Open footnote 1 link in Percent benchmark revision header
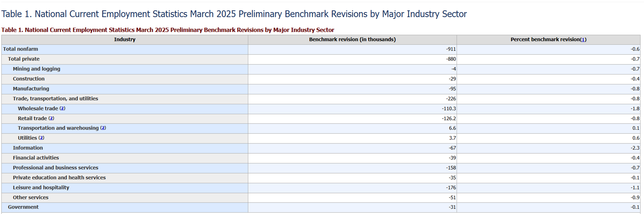The image size is (644, 214). pyautogui.click(x=583, y=39)
